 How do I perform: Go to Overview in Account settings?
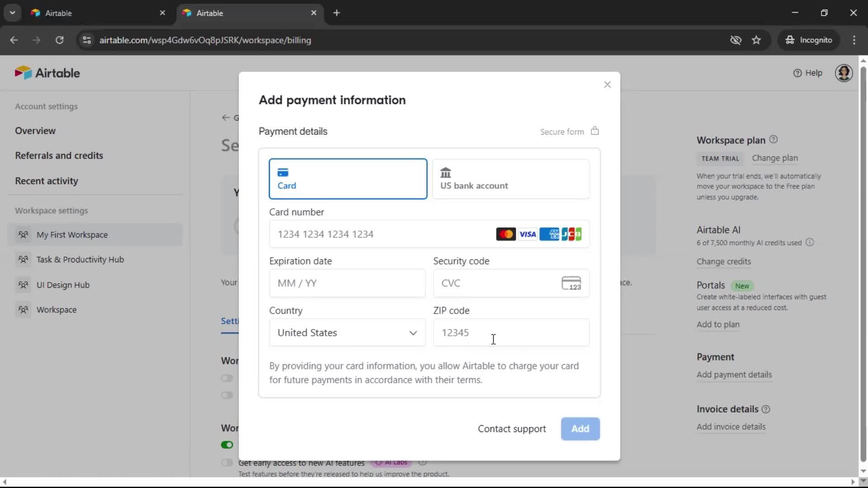[x=35, y=131]
